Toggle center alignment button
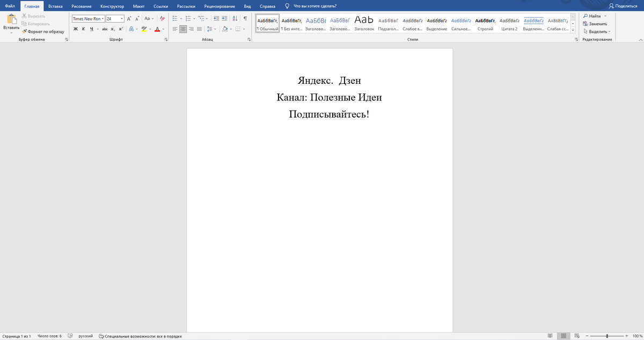This screenshot has width=644, height=340. 184,28
